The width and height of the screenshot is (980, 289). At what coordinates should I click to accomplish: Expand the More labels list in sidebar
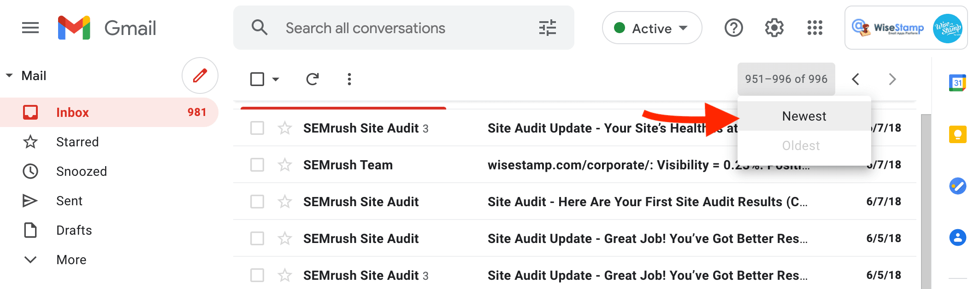click(71, 260)
